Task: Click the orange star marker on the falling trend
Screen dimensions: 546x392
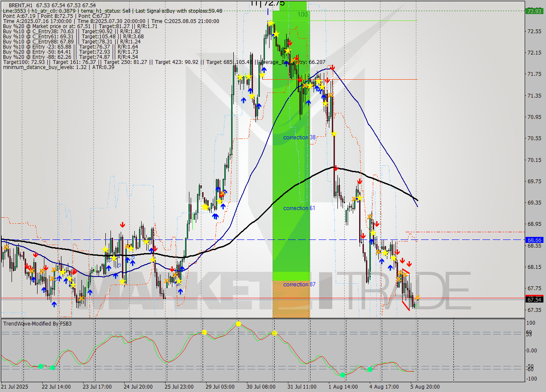Action: tap(369, 217)
